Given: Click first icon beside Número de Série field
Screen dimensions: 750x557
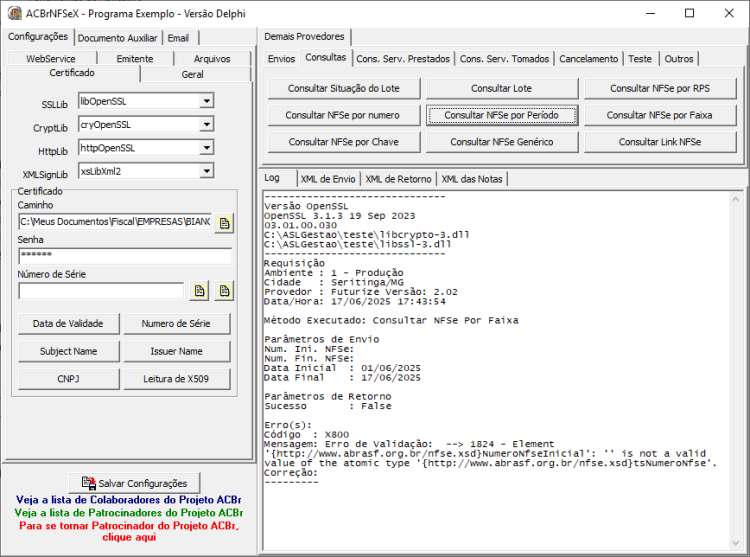Looking at the screenshot, I should (x=199, y=291).
